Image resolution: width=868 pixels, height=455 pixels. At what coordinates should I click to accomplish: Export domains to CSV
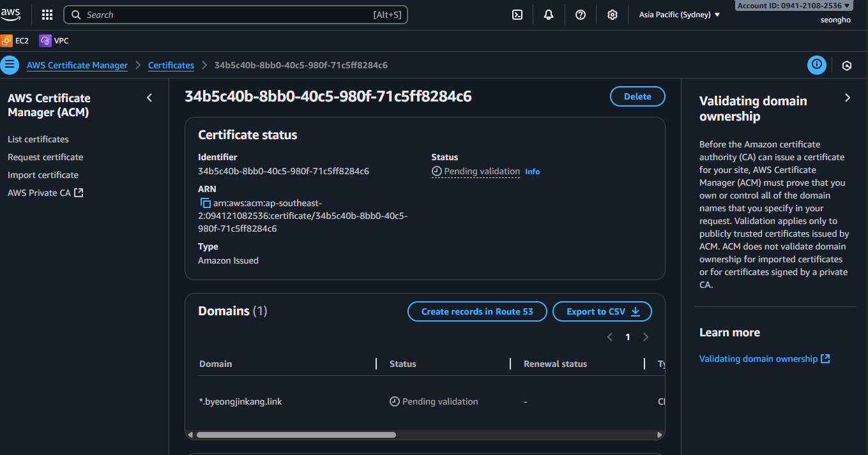[x=602, y=311]
